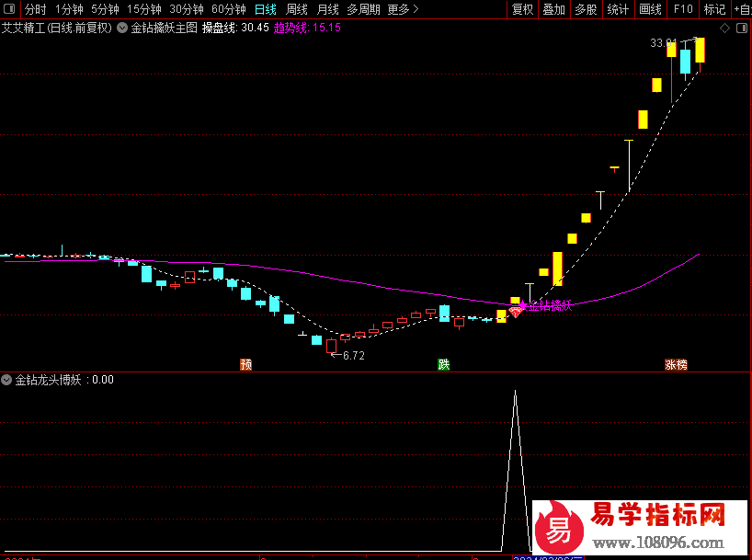Click the pink diamond signal marker on chart
Image resolution: width=752 pixels, height=560 pixels.
tap(516, 310)
